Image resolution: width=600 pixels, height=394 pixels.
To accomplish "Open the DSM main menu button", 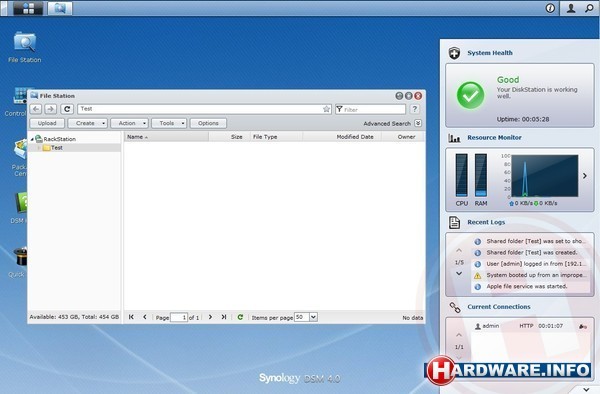I will point(28,8).
